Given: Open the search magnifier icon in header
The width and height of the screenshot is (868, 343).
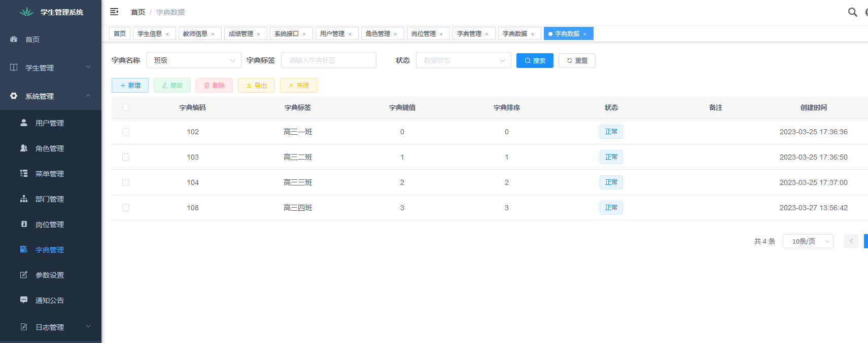Looking at the screenshot, I should [x=852, y=12].
